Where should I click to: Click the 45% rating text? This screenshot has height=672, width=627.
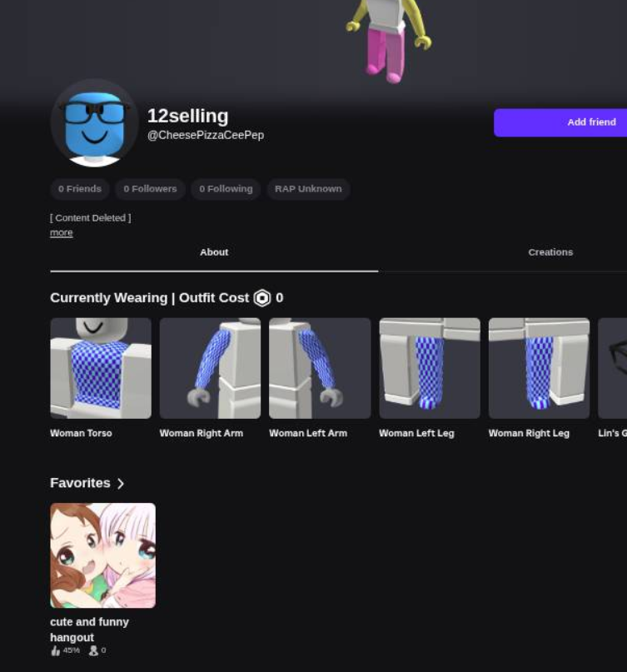pyautogui.click(x=71, y=650)
